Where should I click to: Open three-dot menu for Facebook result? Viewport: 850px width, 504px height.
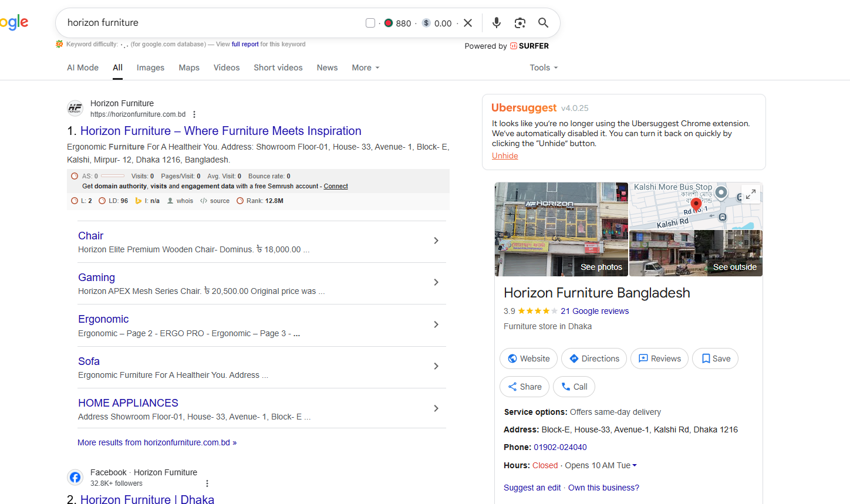[207, 483]
